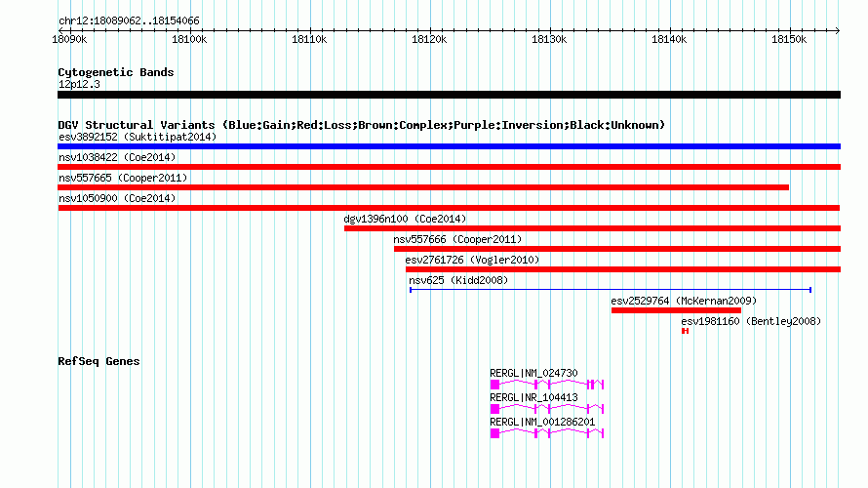Click the RefSeq Genes track title
The image size is (868, 488).
tap(99, 361)
